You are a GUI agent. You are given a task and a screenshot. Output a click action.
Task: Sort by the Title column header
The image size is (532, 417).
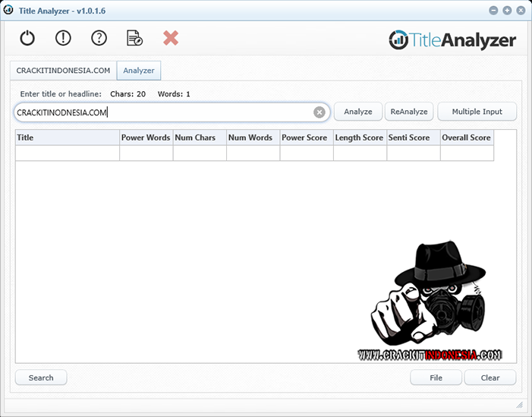(x=67, y=137)
